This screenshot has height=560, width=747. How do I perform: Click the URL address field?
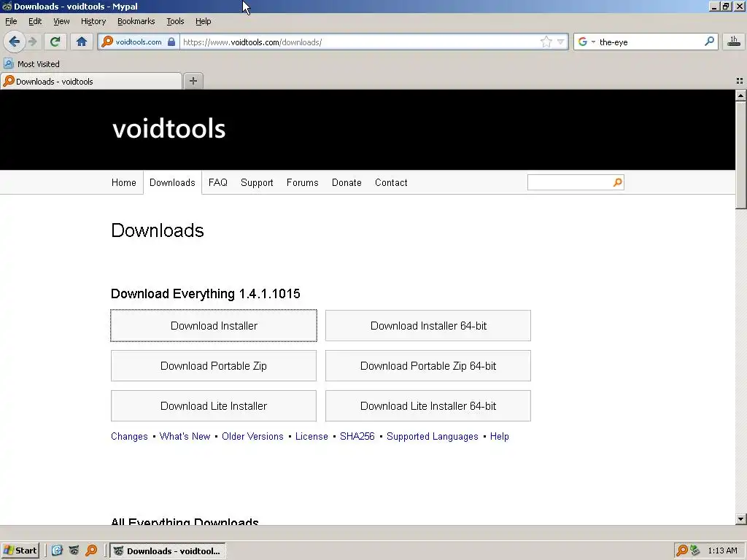pos(360,42)
